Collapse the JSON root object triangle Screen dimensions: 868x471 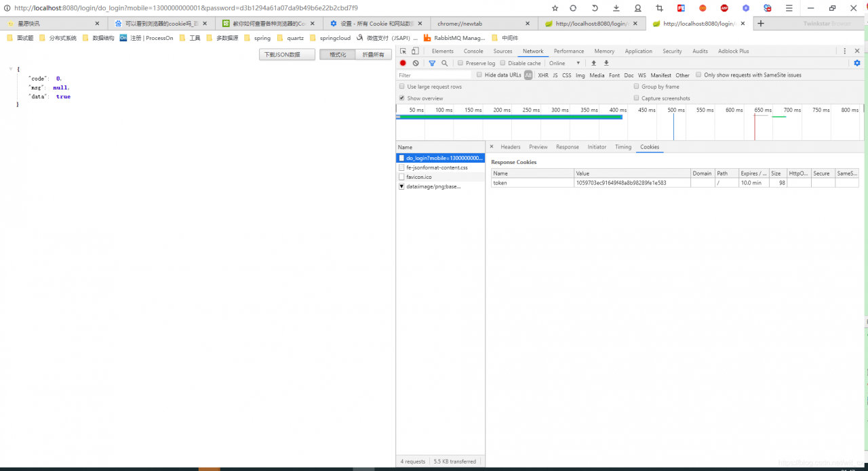click(11, 69)
